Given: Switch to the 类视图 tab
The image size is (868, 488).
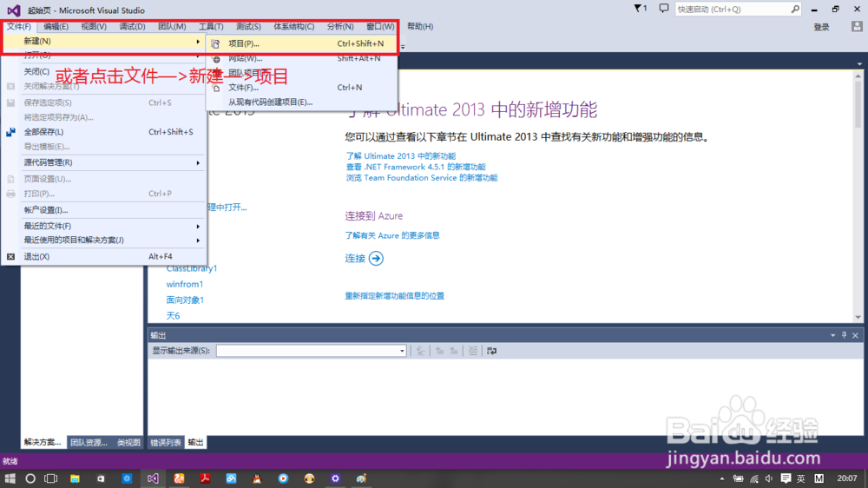Looking at the screenshot, I should click(128, 443).
